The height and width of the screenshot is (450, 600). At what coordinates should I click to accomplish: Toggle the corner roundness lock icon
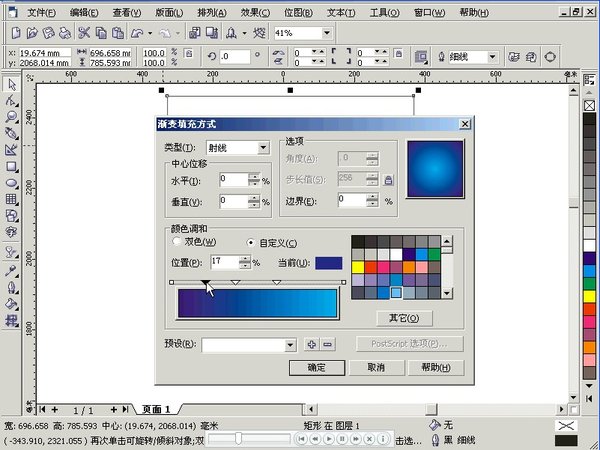398,53
